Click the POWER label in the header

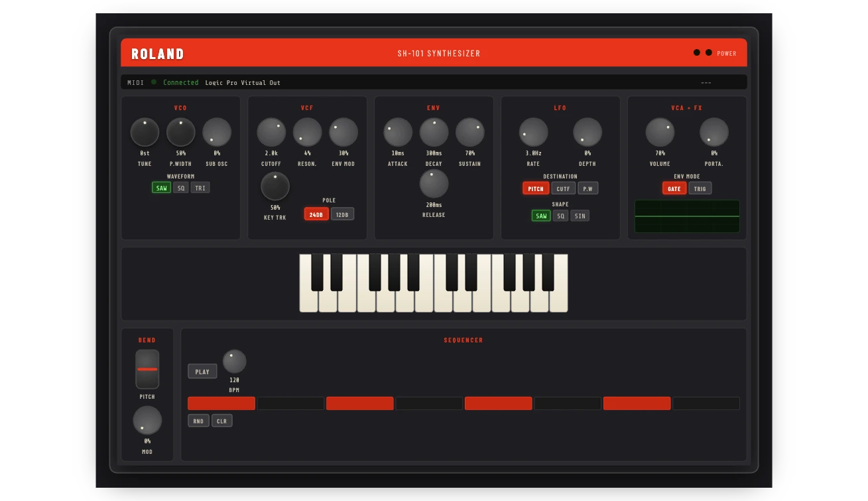click(727, 53)
